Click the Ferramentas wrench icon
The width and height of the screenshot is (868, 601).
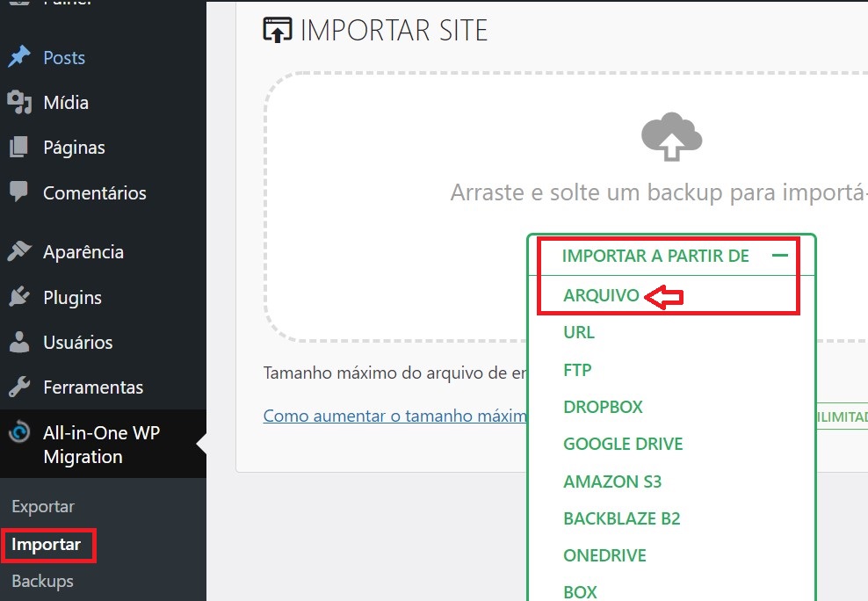click(x=19, y=387)
